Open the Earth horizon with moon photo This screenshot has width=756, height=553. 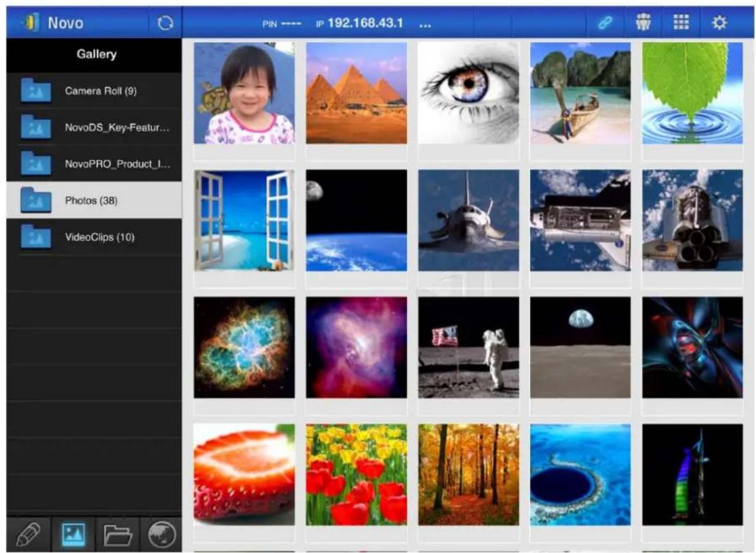pos(356,221)
